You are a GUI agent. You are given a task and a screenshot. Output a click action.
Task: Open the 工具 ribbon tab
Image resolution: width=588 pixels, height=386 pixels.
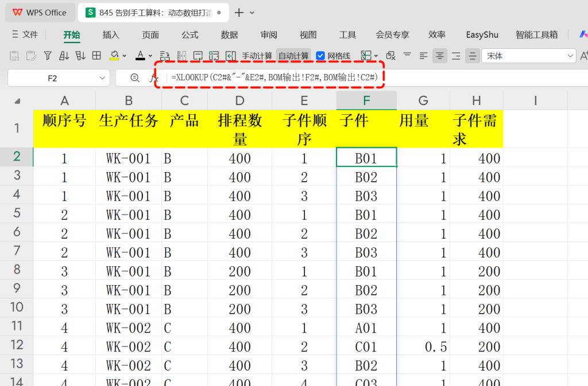[347, 35]
